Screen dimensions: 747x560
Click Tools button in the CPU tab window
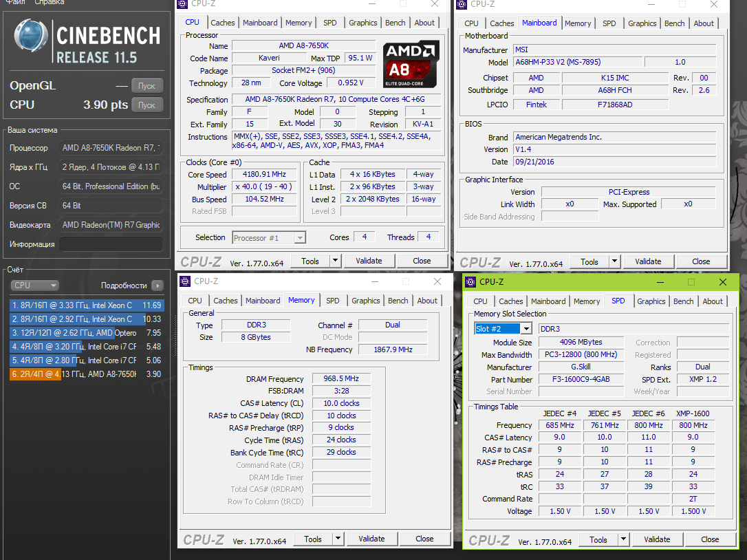310,261
